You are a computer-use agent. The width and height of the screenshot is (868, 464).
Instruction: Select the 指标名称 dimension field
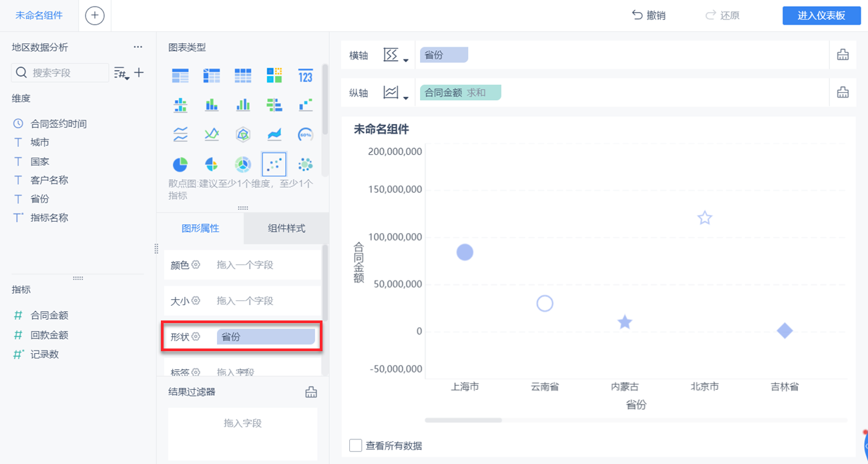(49, 218)
